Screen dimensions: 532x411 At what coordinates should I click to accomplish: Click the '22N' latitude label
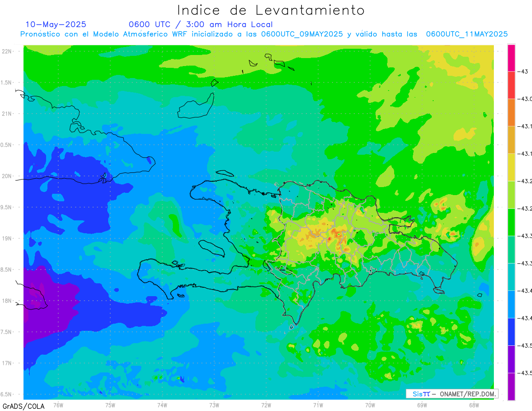8,51
